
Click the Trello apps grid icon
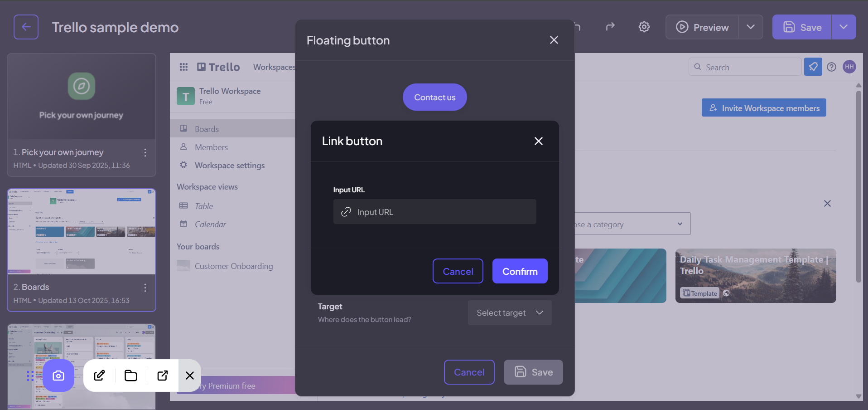pos(183,67)
